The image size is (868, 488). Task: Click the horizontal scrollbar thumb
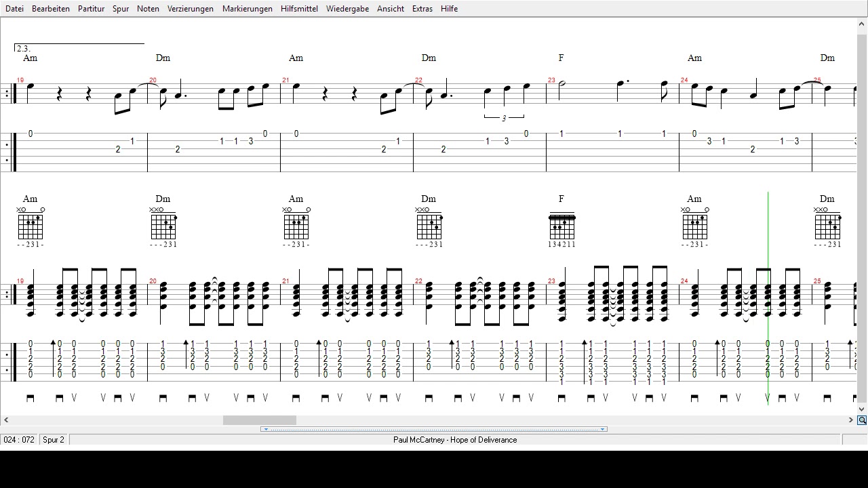260,420
